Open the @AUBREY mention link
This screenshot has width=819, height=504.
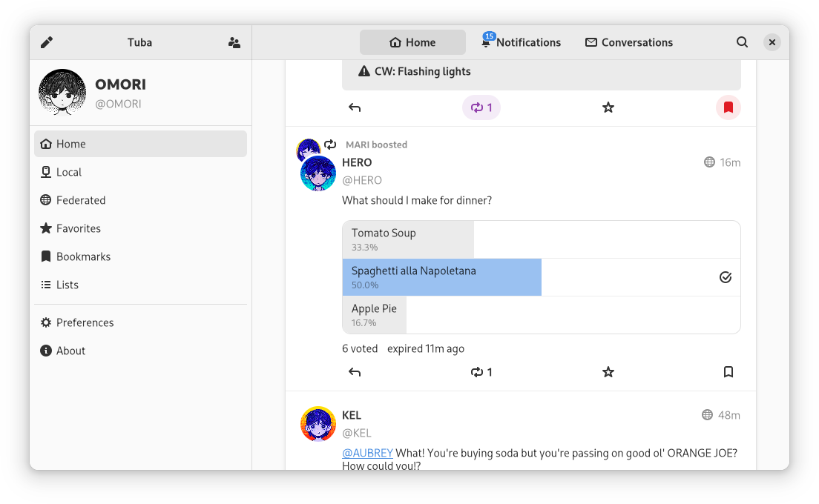[x=367, y=453]
